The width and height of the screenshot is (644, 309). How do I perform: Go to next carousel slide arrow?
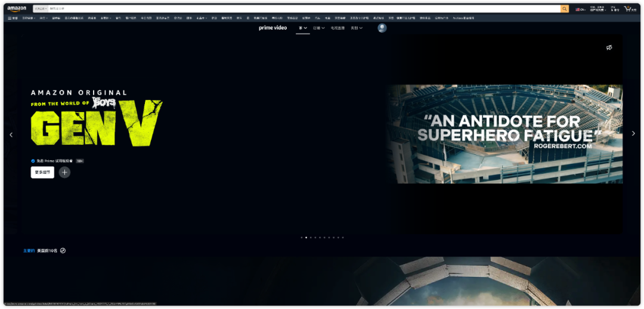tap(633, 133)
